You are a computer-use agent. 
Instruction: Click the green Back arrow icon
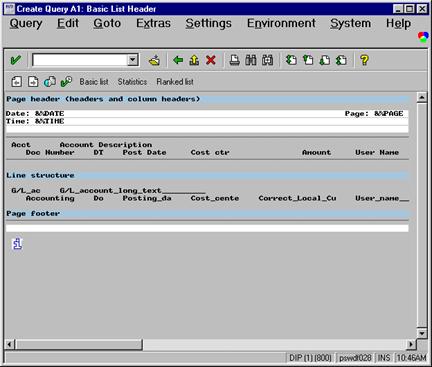178,60
